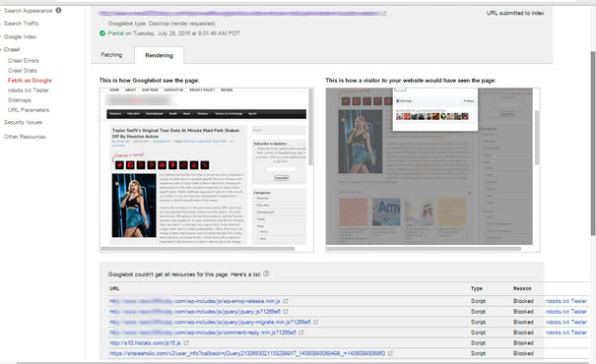The height and width of the screenshot is (364, 596).
Task: Switch to the Fetching tab
Action: (x=111, y=55)
